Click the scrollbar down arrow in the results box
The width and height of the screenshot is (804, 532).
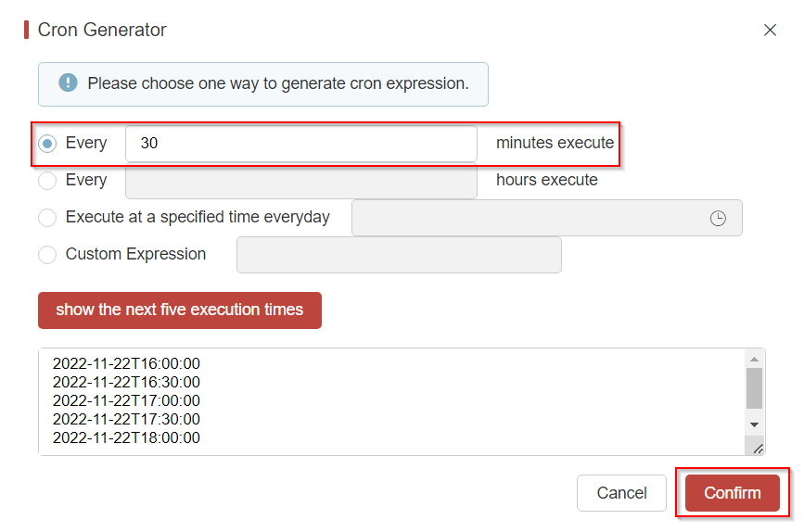[754, 424]
